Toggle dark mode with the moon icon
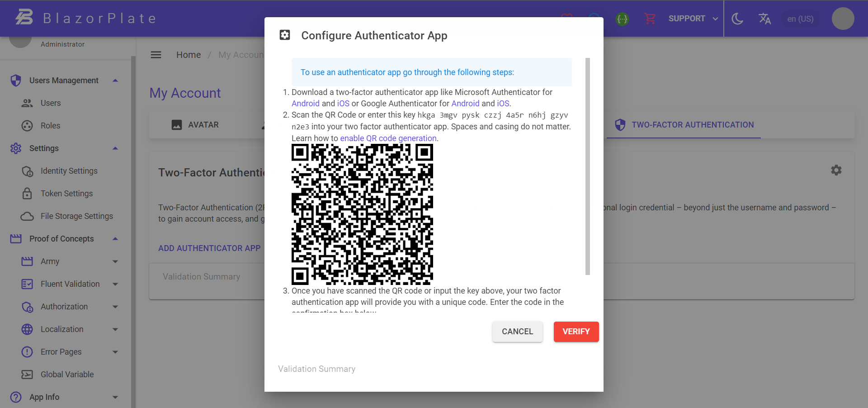The image size is (868, 408). point(737,19)
